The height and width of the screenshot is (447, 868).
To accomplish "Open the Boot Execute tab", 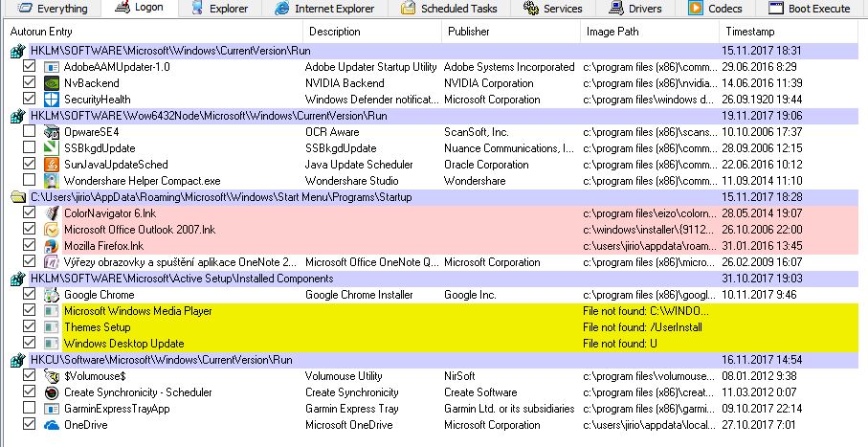I will tap(810, 9).
